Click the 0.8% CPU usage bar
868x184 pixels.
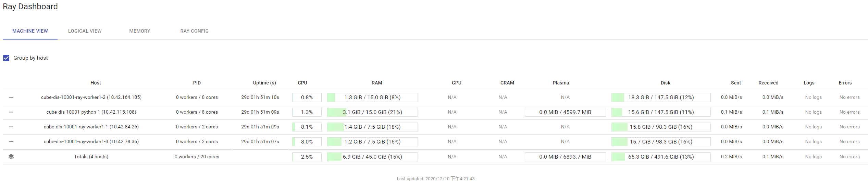(x=307, y=97)
